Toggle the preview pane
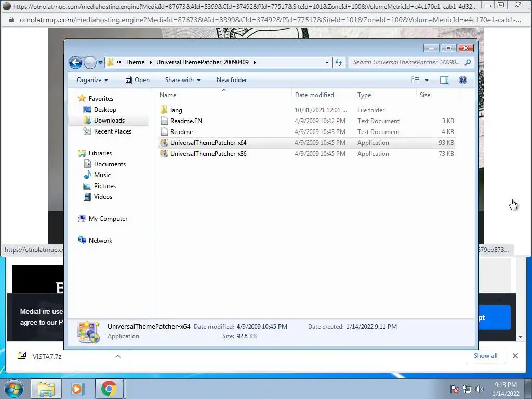The width and height of the screenshot is (532, 399). pos(444,80)
